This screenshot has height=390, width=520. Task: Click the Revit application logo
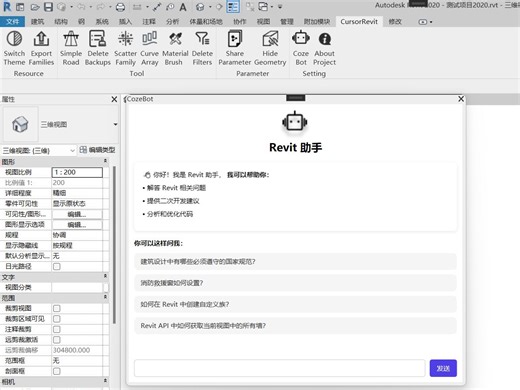pyautogui.click(x=7, y=6)
